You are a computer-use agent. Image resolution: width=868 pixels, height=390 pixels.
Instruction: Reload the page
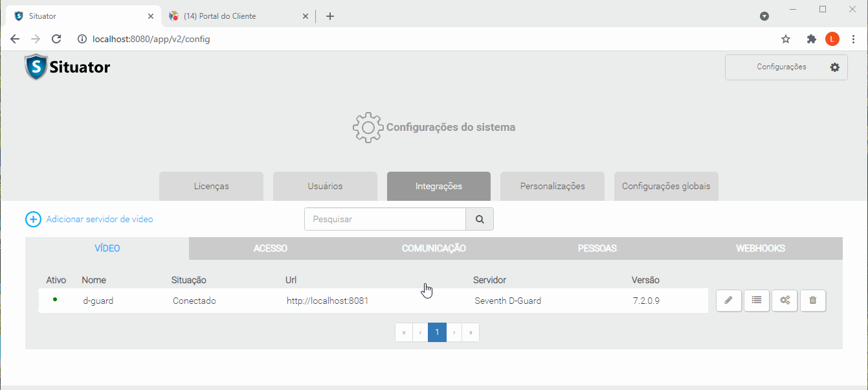[x=56, y=39]
